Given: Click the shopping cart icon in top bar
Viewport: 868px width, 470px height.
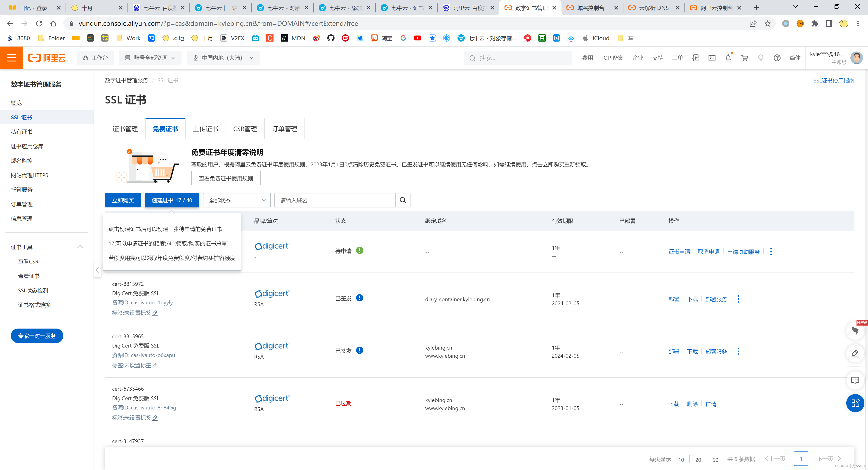Looking at the screenshot, I should pyautogui.click(x=744, y=58).
